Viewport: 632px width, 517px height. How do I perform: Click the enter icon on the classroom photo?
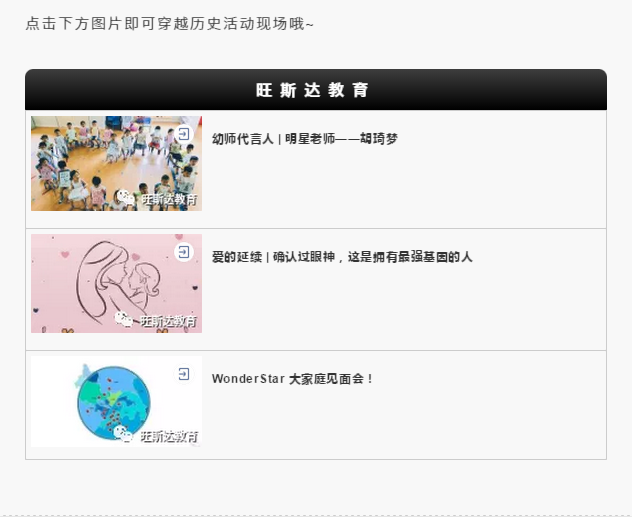(x=184, y=134)
